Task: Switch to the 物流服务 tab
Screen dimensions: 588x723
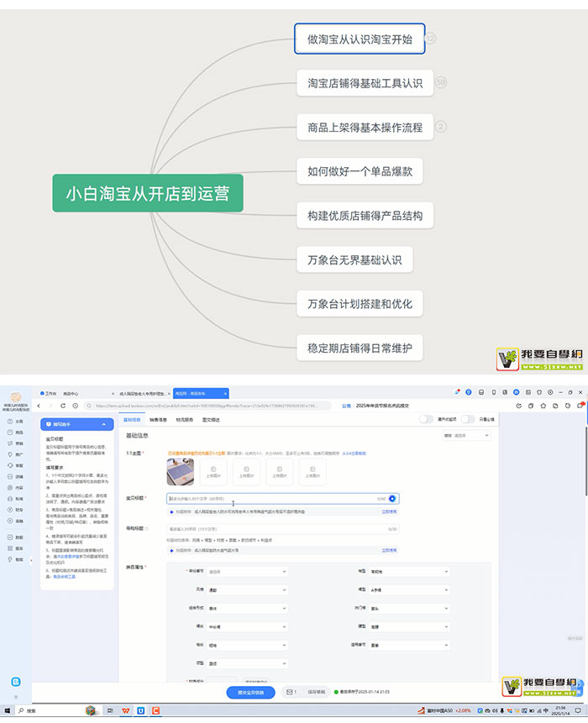Action: point(185,420)
